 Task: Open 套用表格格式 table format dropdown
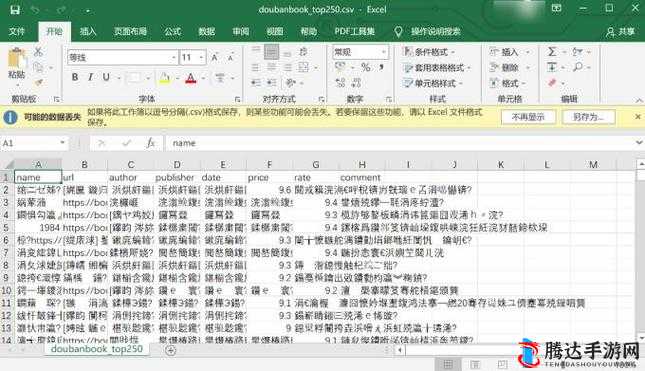(x=436, y=67)
